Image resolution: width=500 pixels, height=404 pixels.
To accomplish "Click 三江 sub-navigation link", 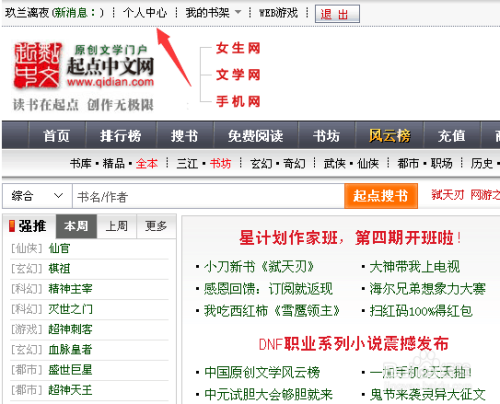I will 187,164.
